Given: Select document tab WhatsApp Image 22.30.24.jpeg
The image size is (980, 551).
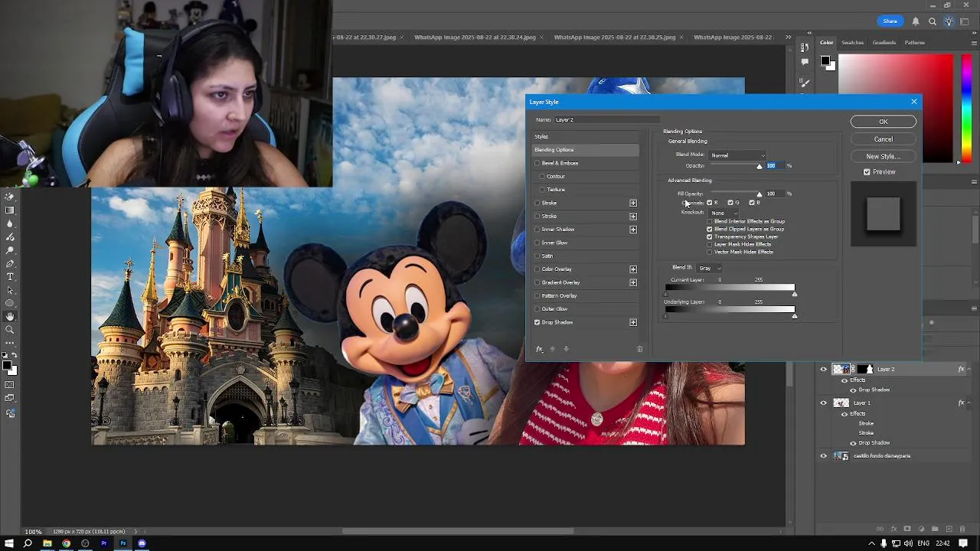Looking at the screenshot, I should tap(475, 37).
